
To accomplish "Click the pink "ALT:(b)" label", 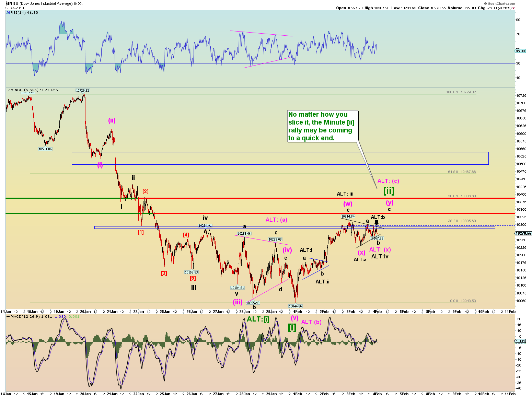I will coord(311,322).
